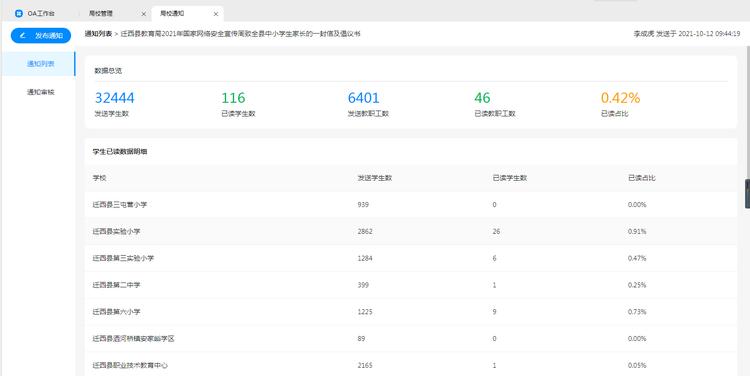Close the 局校管理 tab

[x=143, y=14]
